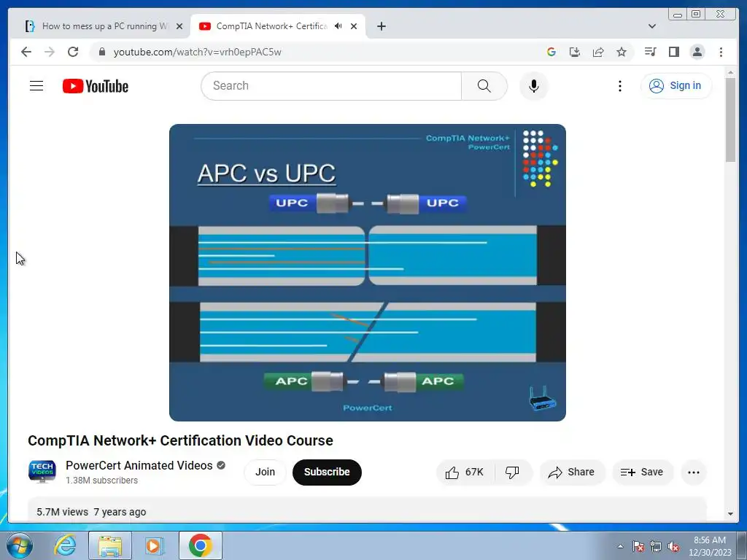Click the Share button

click(572, 472)
